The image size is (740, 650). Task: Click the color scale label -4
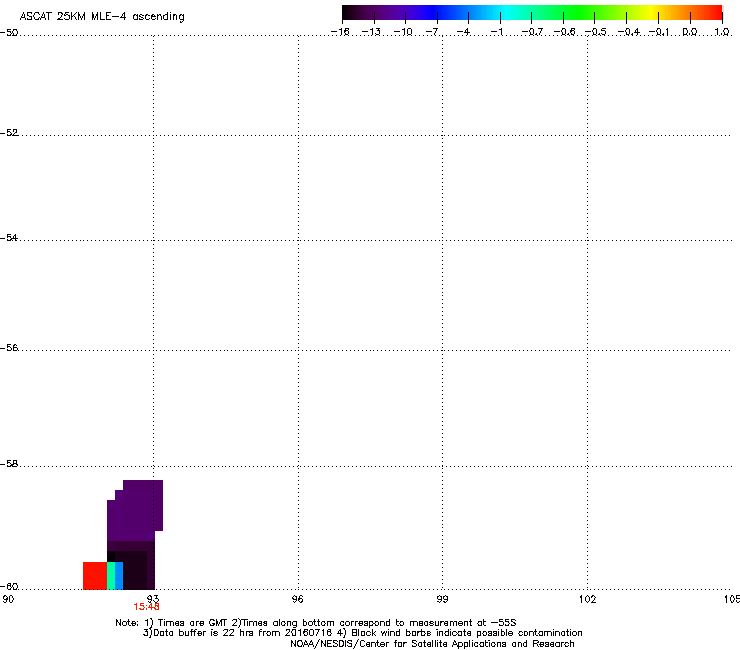point(463,32)
